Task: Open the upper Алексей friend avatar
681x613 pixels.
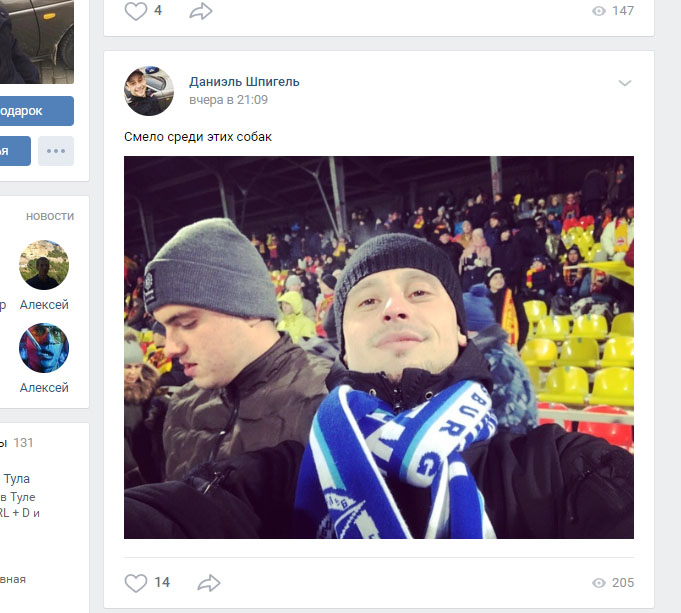Action: tap(44, 264)
